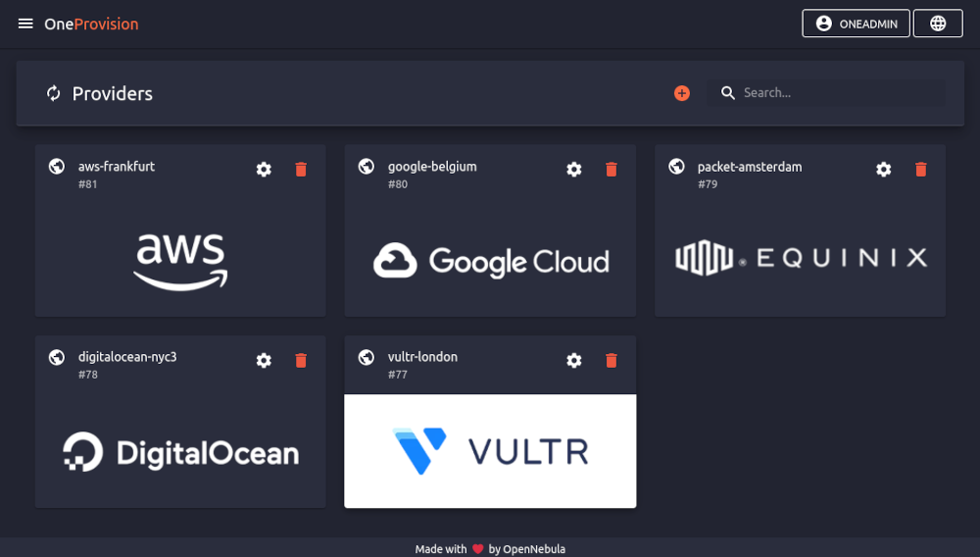Click the search magnifier icon
980x557 pixels.
click(x=727, y=93)
